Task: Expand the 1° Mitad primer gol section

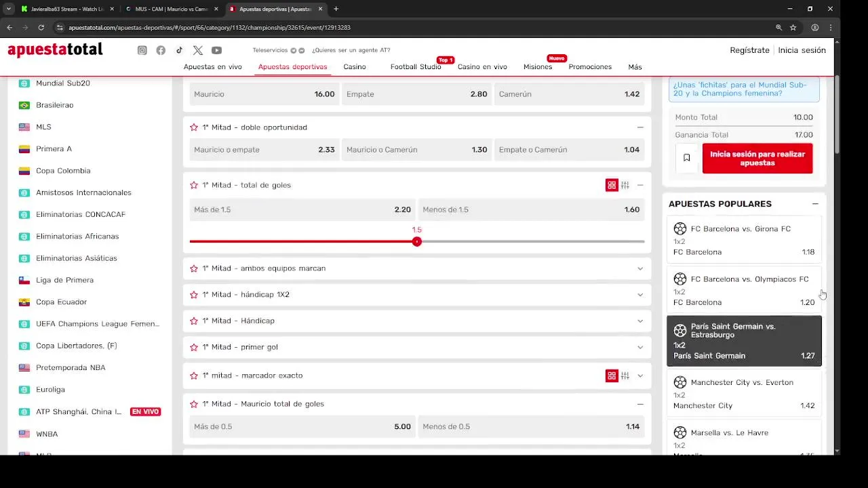Action: [x=640, y=347]
